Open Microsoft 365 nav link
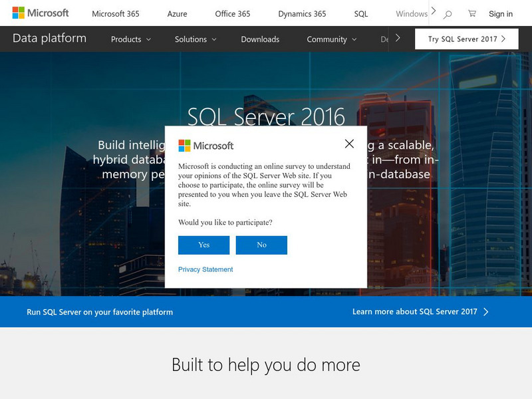The height and width of the screenshot is (399, 532). pyautogui.click(x=116, y=14)
